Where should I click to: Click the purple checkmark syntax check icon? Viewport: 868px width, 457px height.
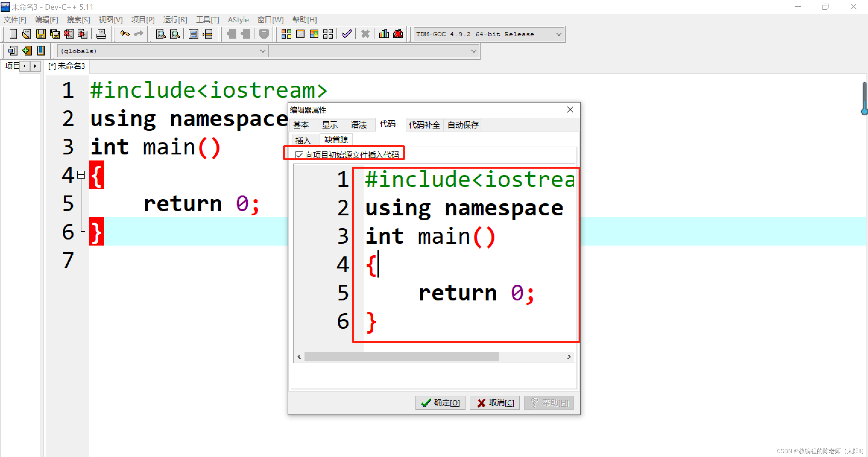point(347,34)
